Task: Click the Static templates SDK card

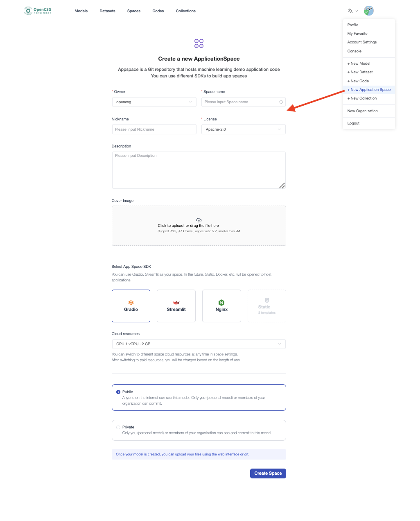Action: [x=266, y=306]
